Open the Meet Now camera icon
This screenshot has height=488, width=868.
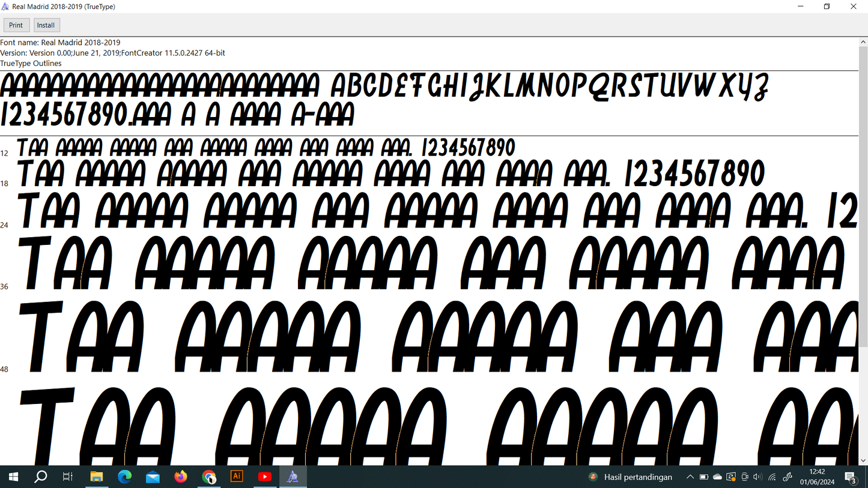(x=745, y=477)
